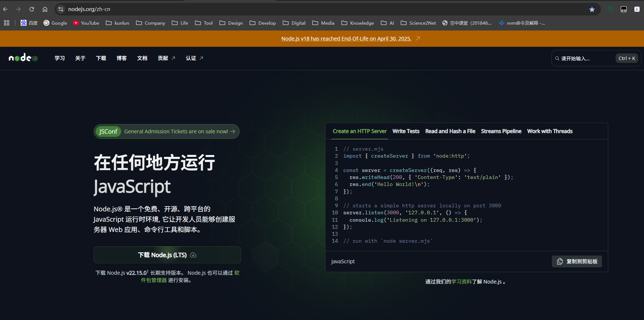Open the Media bookmark folder

pyautogui.click(x=323, y=23)
